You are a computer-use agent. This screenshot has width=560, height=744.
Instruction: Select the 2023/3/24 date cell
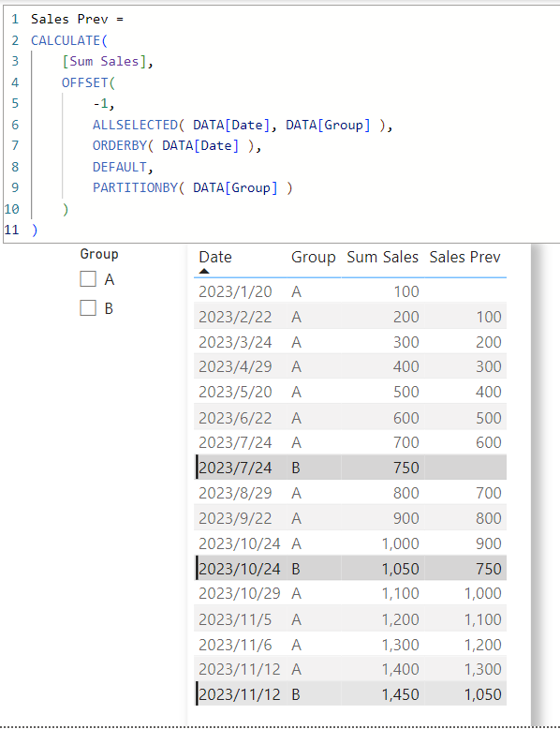tap(235, 342)
